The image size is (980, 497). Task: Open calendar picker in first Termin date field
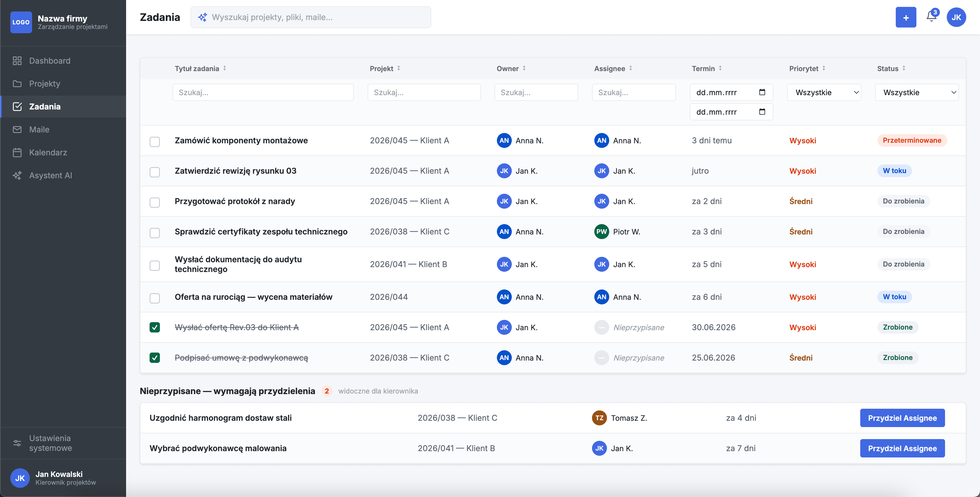coord(762,92)
